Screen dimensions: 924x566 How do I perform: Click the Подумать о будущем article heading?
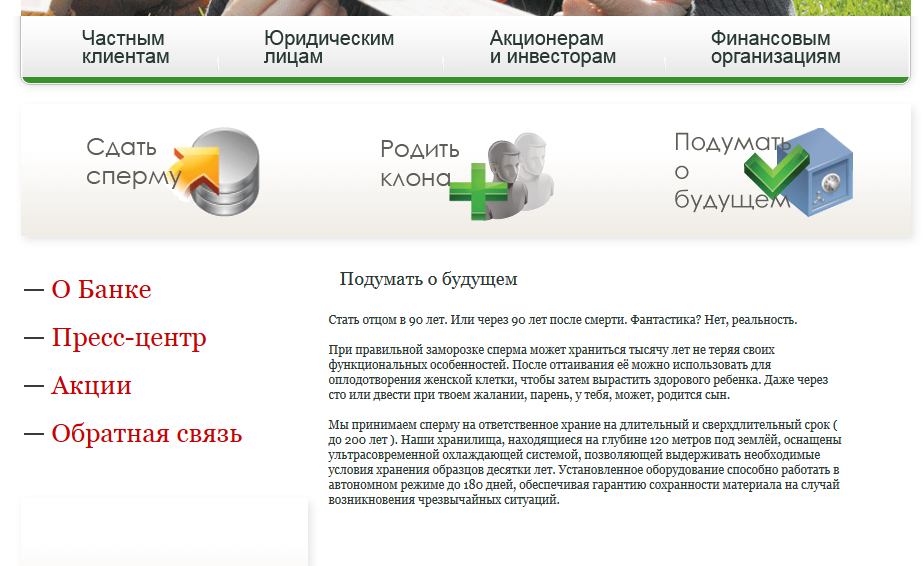[428, 279]
